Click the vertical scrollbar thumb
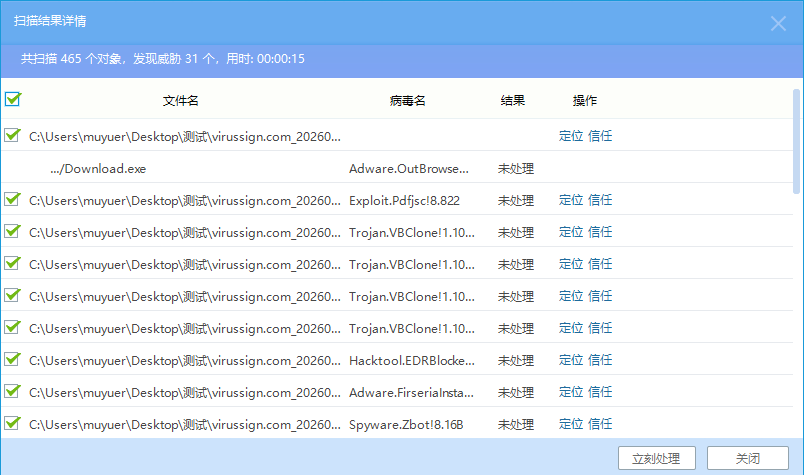Screen dimensions: 804x475 [x=796, y=140]
